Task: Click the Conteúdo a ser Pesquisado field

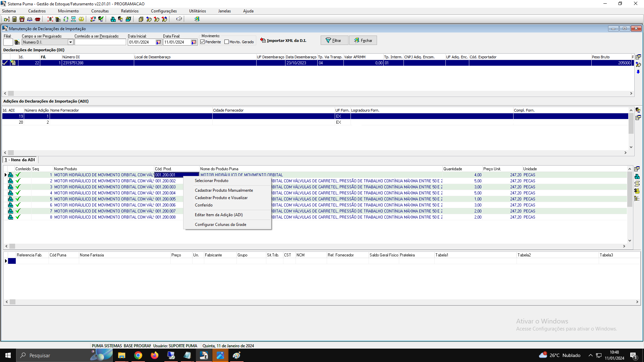Action: (x=100, y=42)
